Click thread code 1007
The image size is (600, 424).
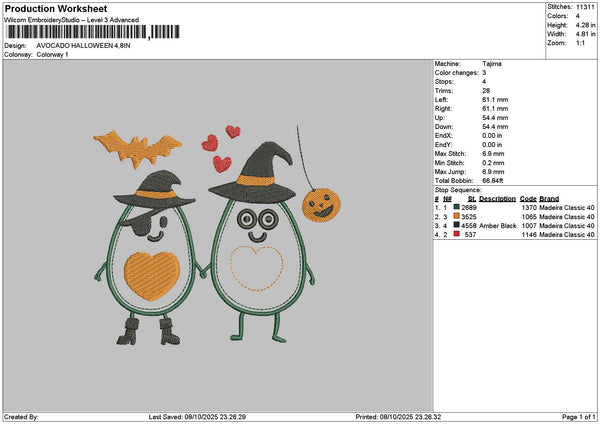(529, 226)
